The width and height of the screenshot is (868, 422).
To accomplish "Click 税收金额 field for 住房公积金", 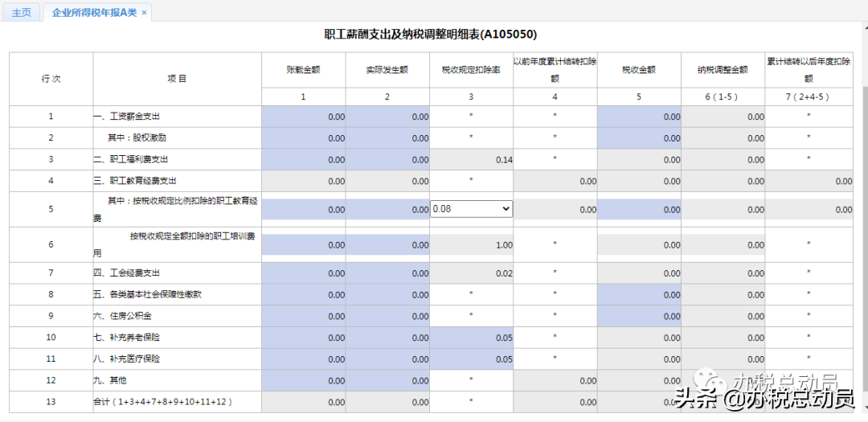I will 640,316.
